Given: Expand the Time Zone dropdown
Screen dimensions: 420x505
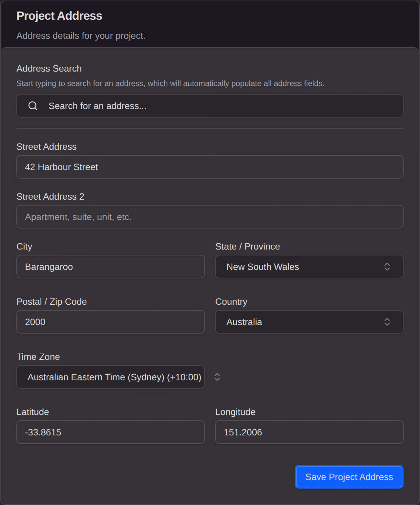Looking at the screenshot, I should (x=111, y=377).
